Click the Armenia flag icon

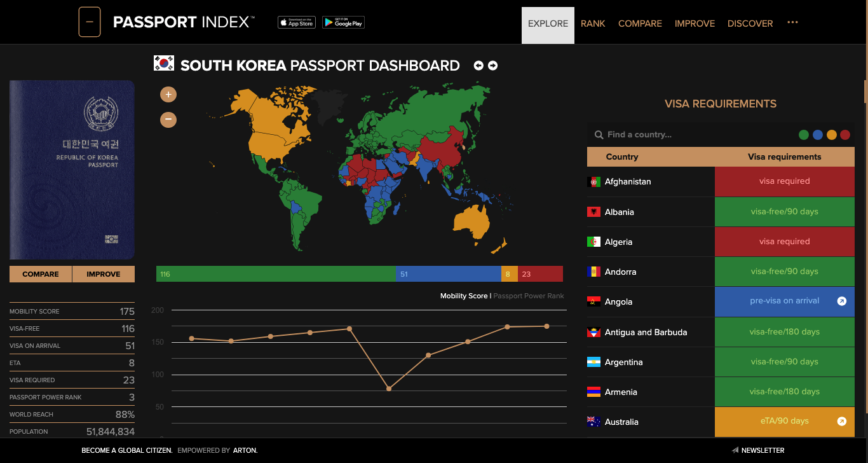(x=593, y=392)
